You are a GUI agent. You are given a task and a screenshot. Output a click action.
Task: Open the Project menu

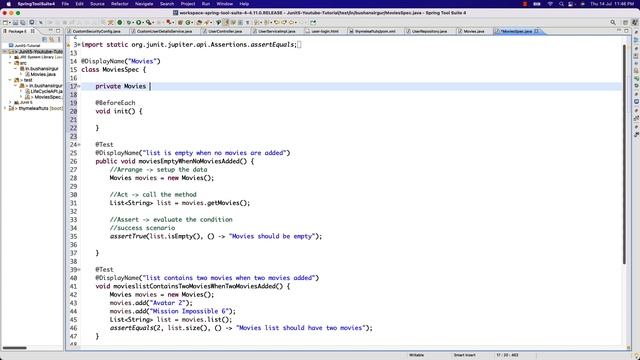point(188,4)
